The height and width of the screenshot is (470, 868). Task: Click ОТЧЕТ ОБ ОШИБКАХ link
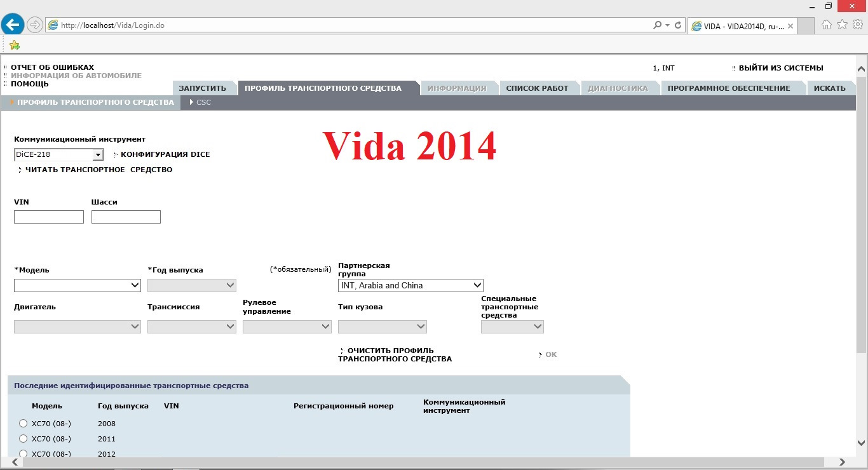(x=52, y=67)
